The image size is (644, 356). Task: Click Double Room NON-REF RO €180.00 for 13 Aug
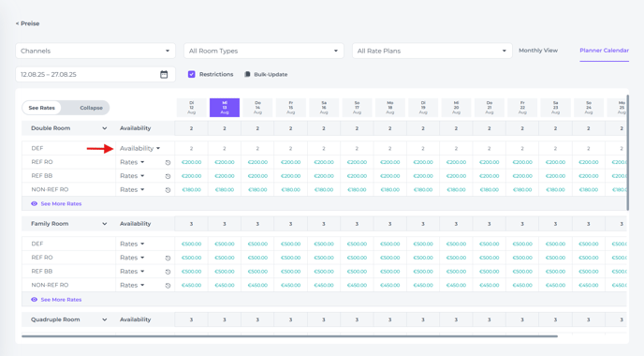click(225, 190)
